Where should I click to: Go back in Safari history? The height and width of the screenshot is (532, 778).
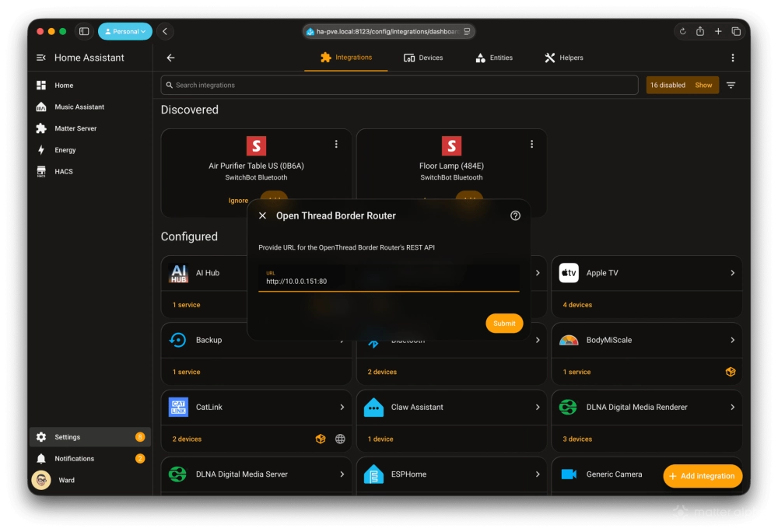165,31
